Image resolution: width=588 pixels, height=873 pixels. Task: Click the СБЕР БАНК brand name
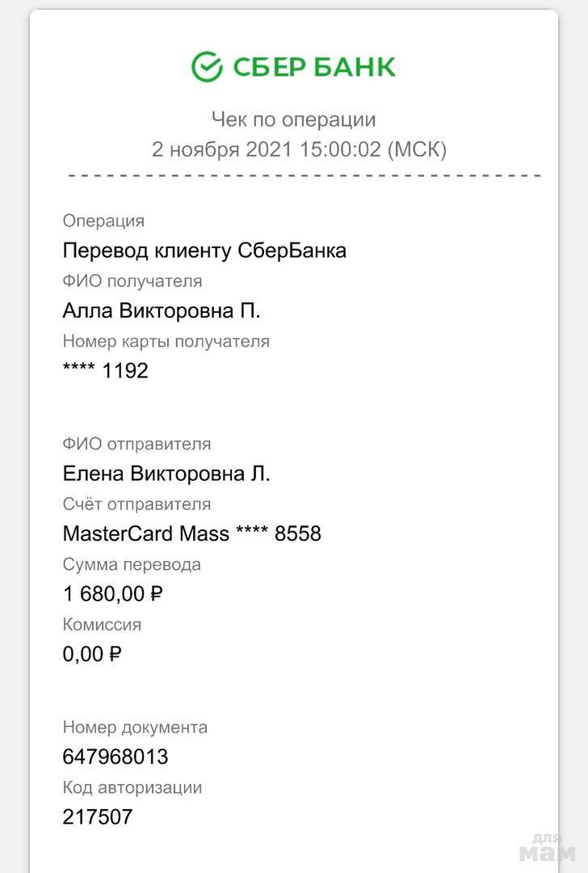point(314,66)
